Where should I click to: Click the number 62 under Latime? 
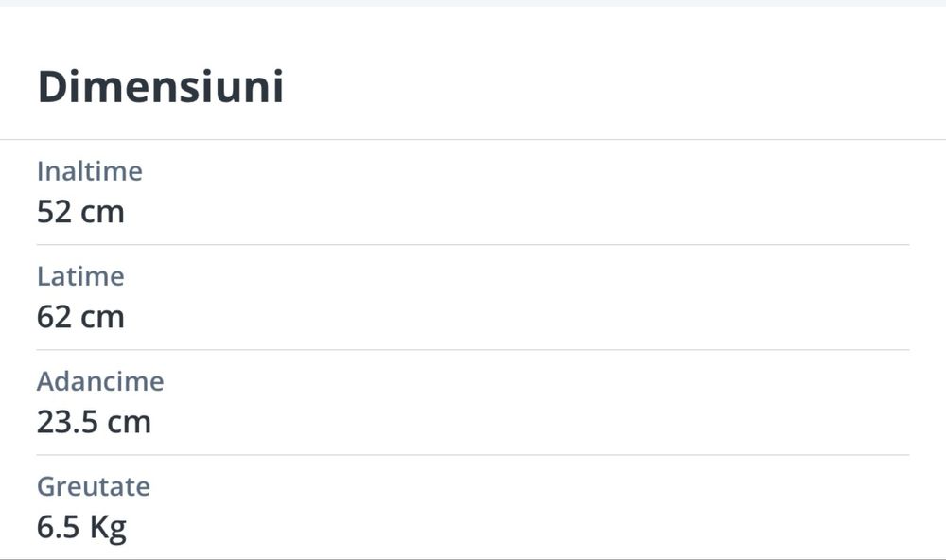click(x=54, y=317)
